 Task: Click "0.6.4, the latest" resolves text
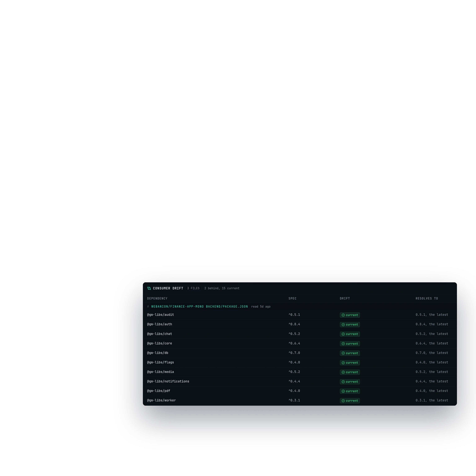[432, 343]
